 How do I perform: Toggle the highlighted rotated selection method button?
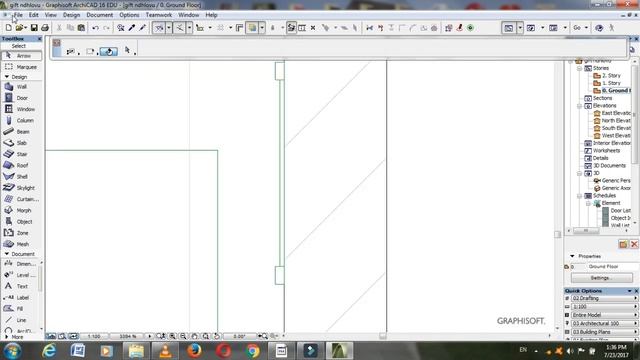tap(109, 51)
